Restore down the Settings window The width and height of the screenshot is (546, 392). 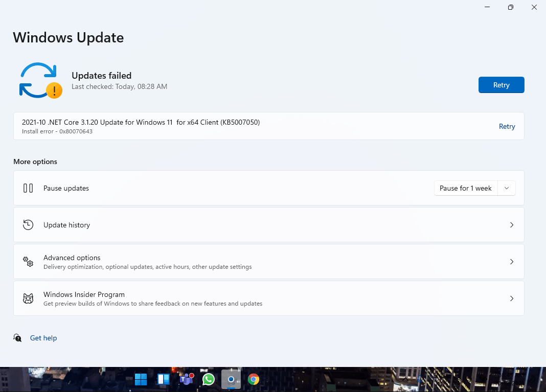[x=511, y=7]
